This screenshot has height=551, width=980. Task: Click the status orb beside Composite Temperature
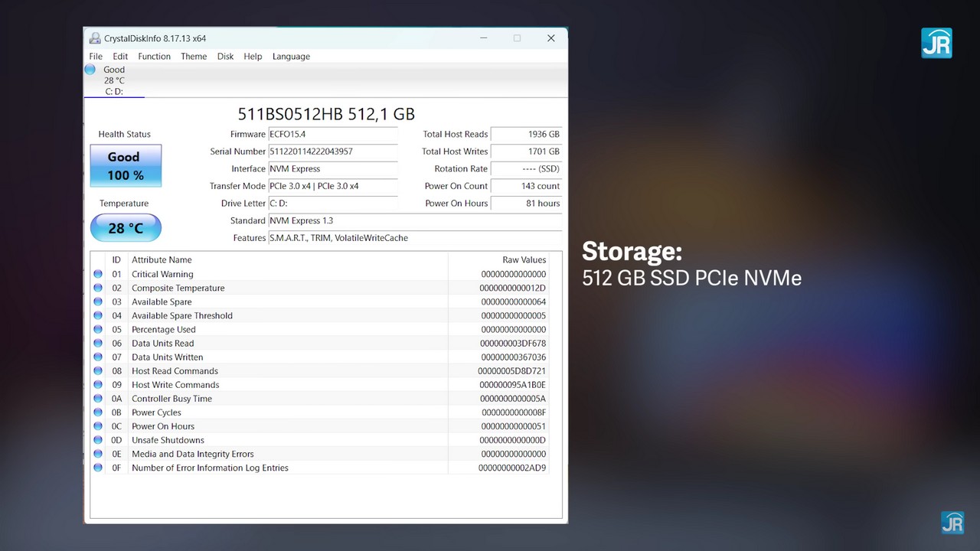pos(98,288)
